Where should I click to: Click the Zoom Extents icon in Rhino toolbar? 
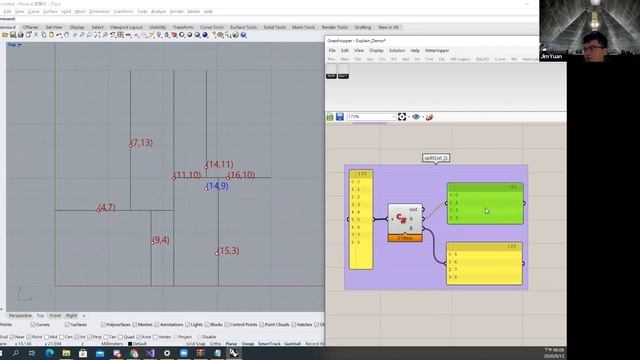(97, 35)
